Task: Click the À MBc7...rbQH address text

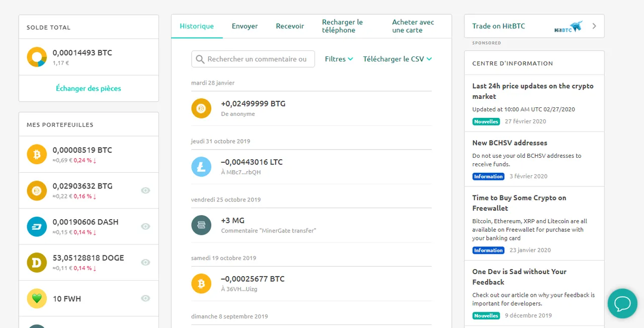Action: [x=240, y=172]
